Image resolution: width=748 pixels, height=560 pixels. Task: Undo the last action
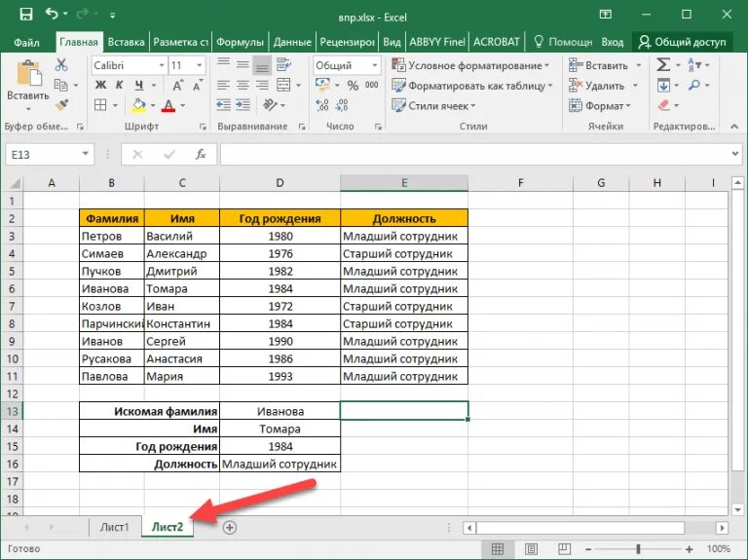[52, 14]
